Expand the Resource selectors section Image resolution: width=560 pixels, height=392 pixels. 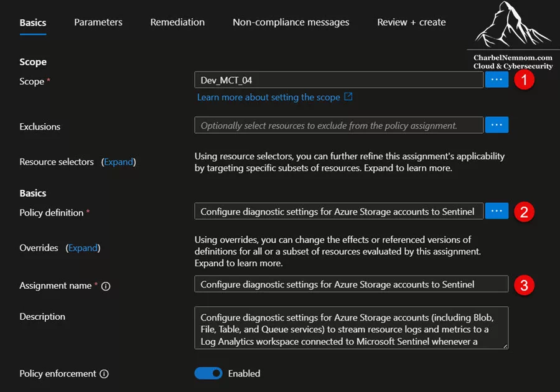[119, 162]
